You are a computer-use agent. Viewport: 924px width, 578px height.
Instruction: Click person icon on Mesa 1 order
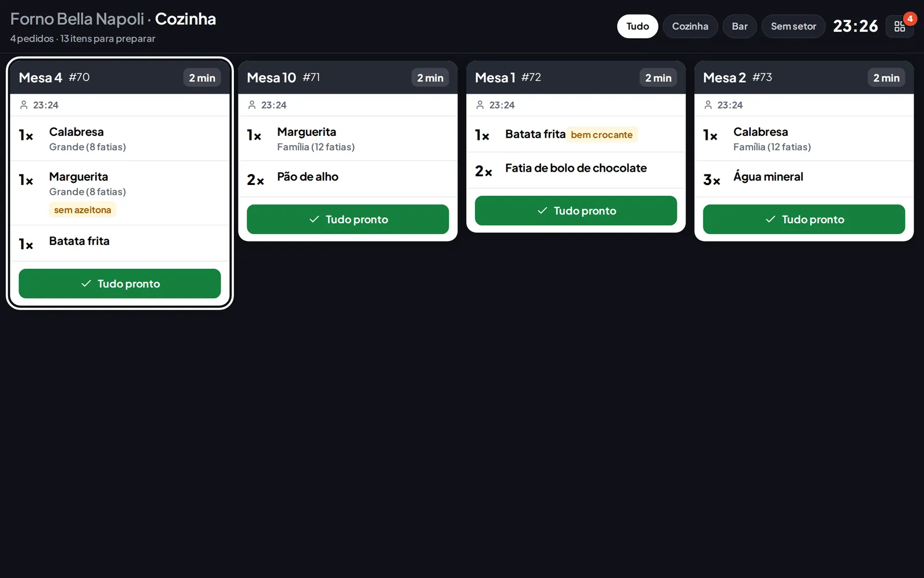(x=480, y=105)
